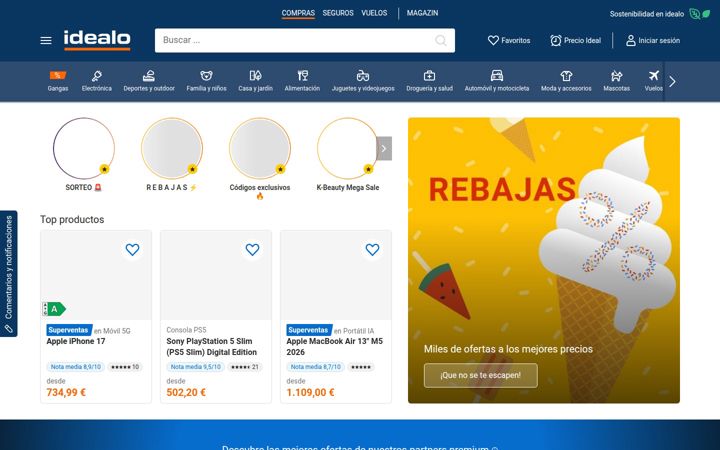Screen dimensions: 720x450
Task: Select the COMPRAS tab
Action: [x=298, y=13]
